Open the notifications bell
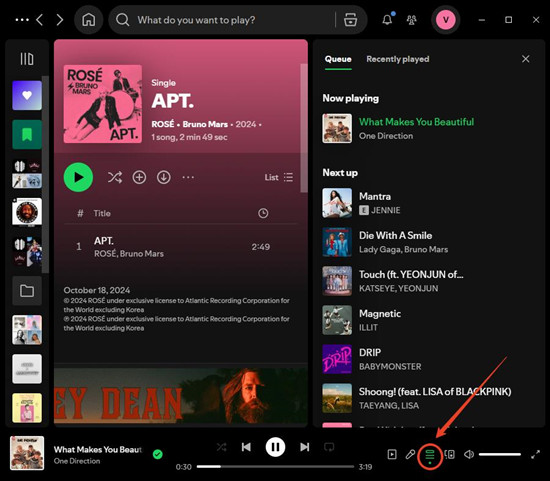The image size is (550, 481). tap(388, 20)
